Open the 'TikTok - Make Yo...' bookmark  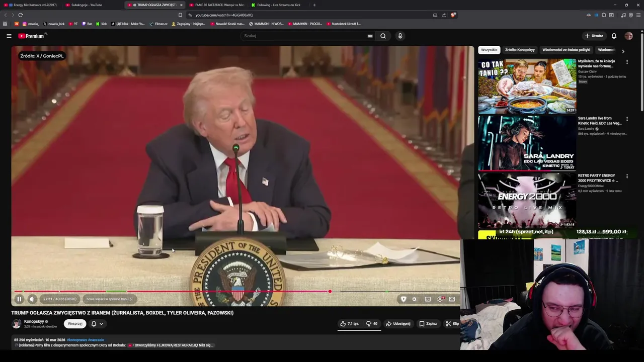(x=128, y=24)
